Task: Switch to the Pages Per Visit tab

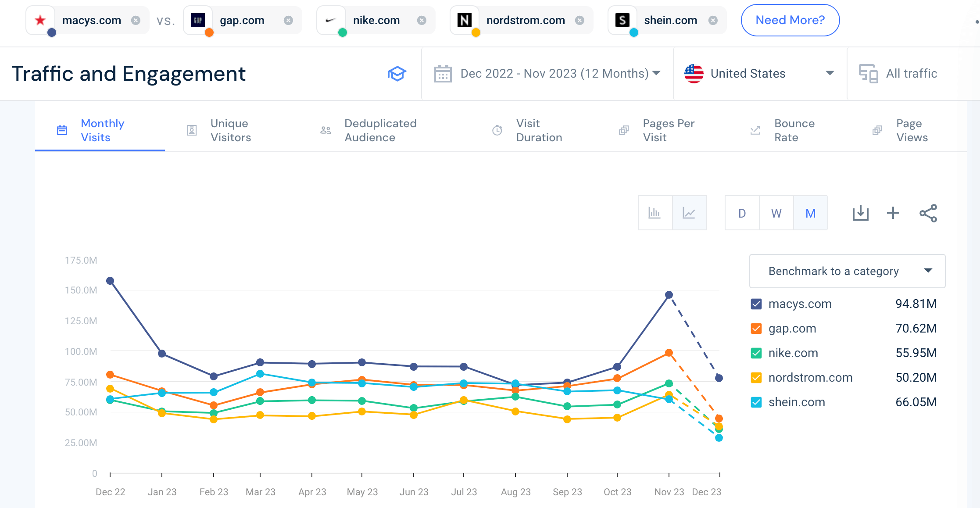Action: 657,130
